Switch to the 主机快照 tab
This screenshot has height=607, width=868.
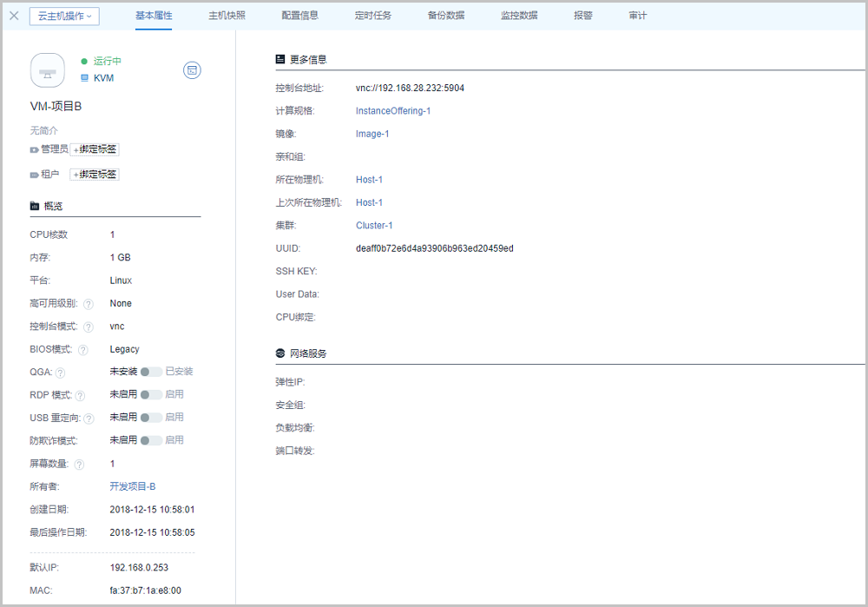pos(227,16)
